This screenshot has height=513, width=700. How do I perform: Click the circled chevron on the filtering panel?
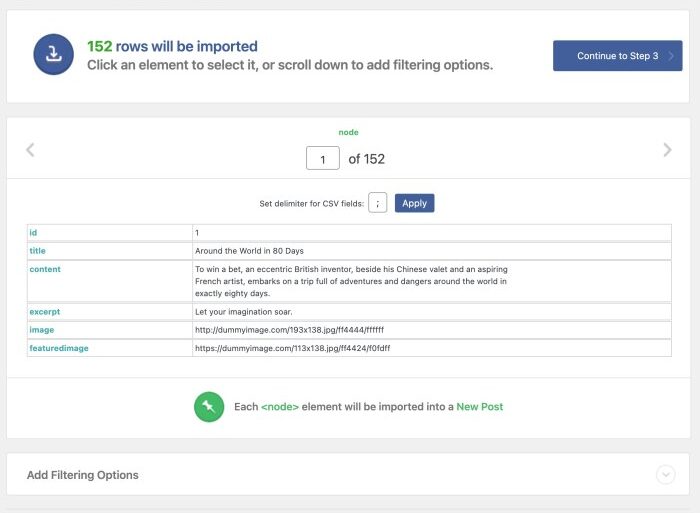pyautogui.click(x=666, y=475)
